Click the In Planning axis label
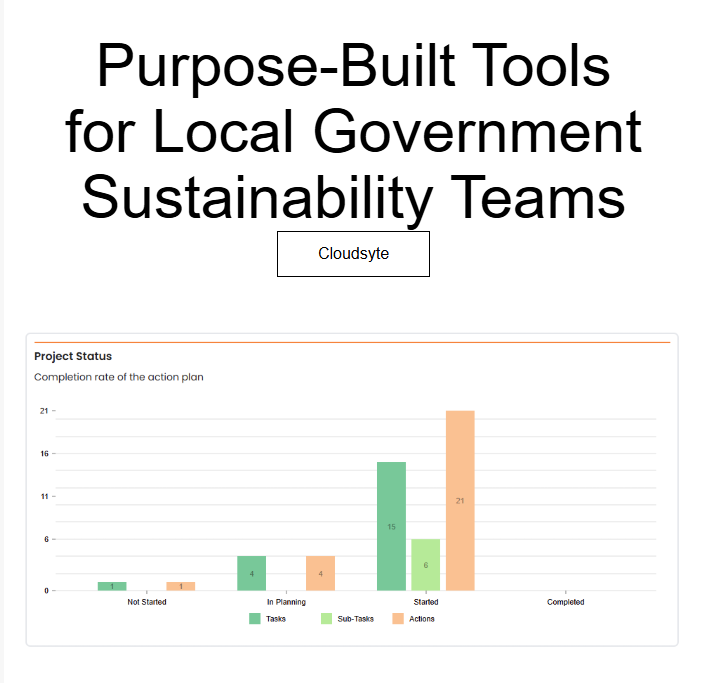 [286, 602]
